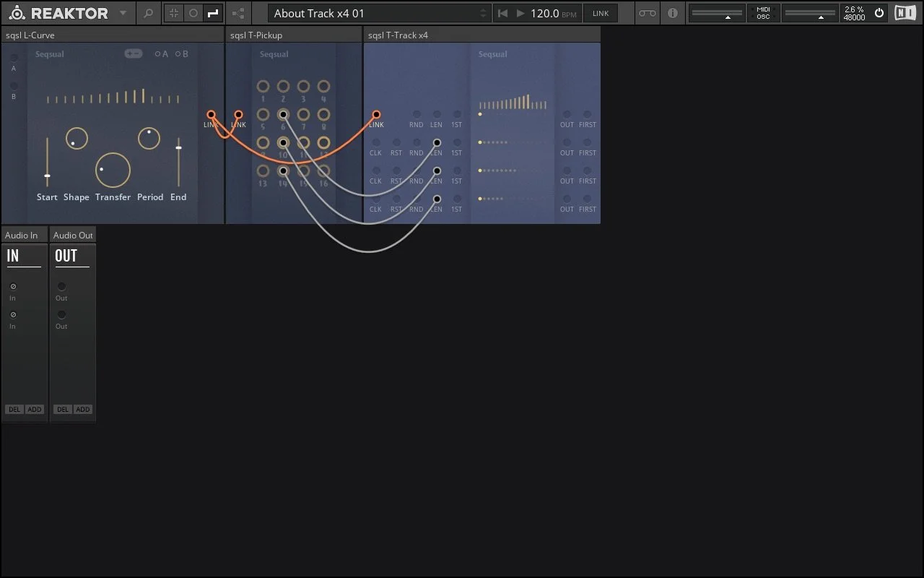
Task: Click LEN port in bottom T-Track row
Action: 437,199
